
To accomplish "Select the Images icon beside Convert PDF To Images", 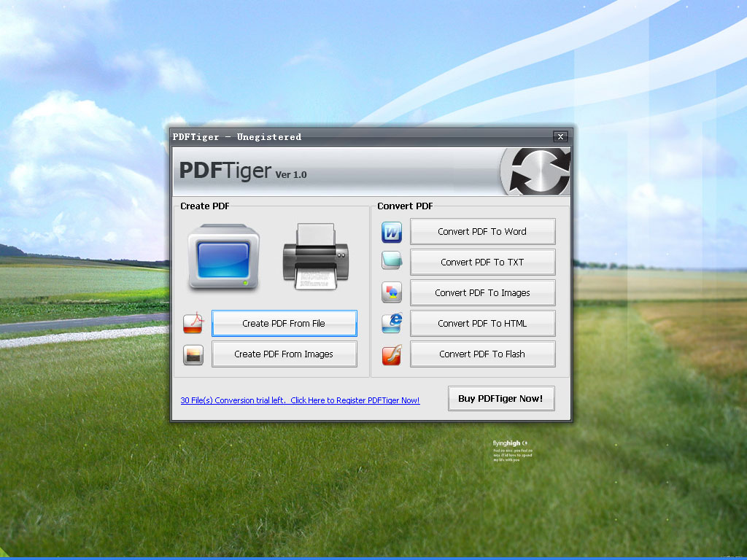I will coord(391,292).
